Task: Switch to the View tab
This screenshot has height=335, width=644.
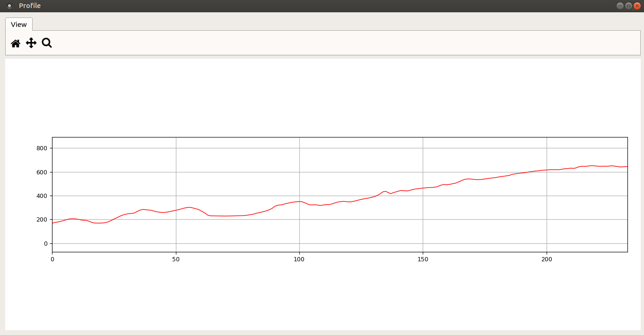Action: 19,25
